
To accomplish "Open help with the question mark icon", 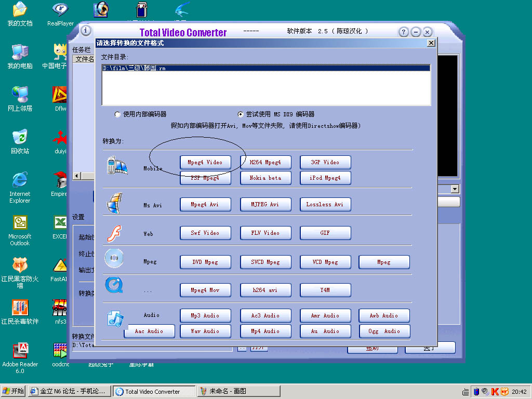I will click(403, 32).
